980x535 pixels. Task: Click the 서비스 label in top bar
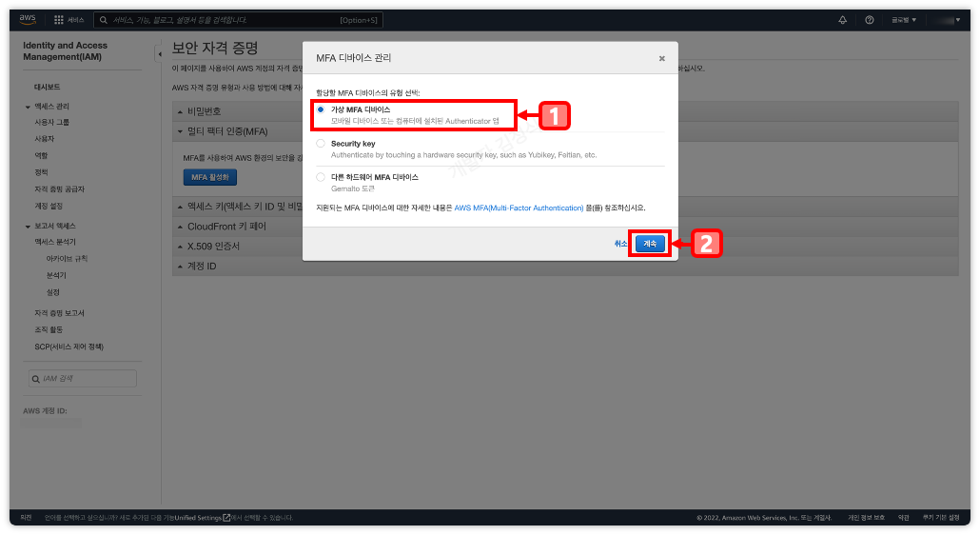click(x=75, y=20)
